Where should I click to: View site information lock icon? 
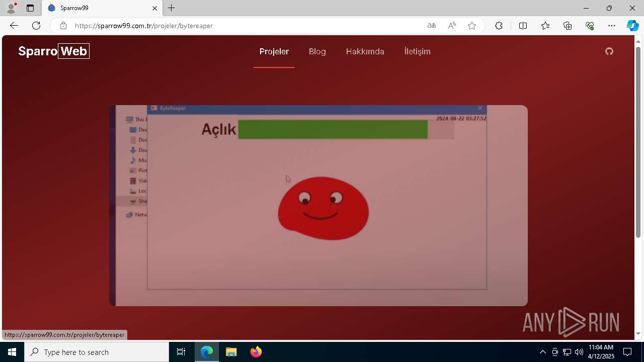click(x=63, y=26)
